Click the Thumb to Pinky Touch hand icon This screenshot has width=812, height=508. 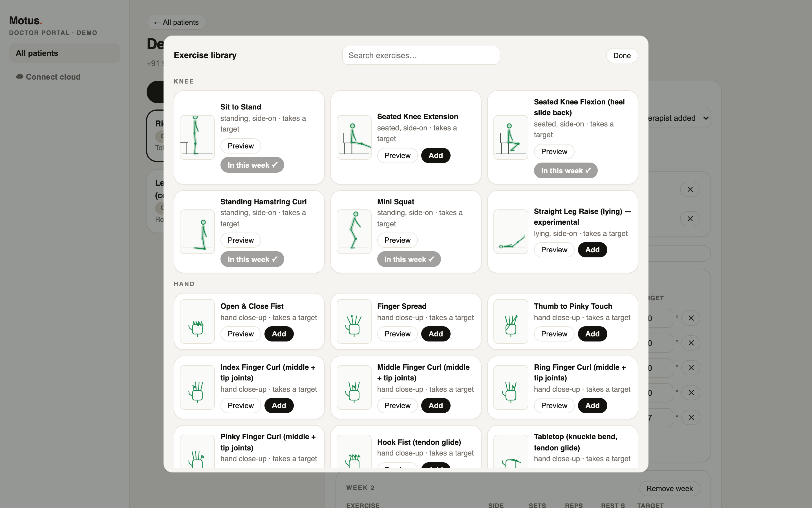[511, 321]
